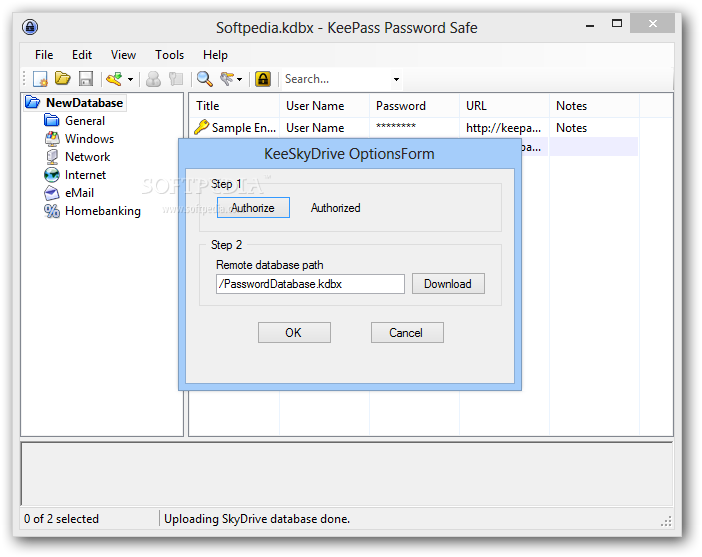Click the Internet globe icon

coord(52,175)
